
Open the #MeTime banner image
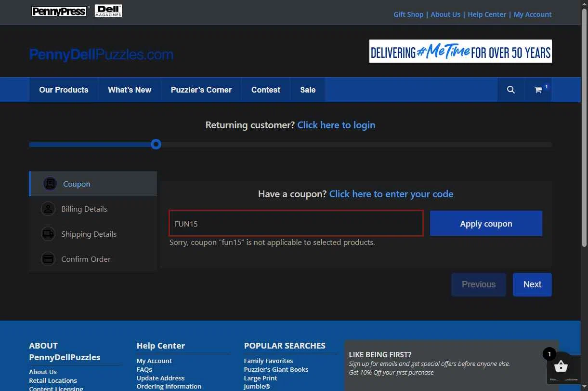[x=460, y=51]
